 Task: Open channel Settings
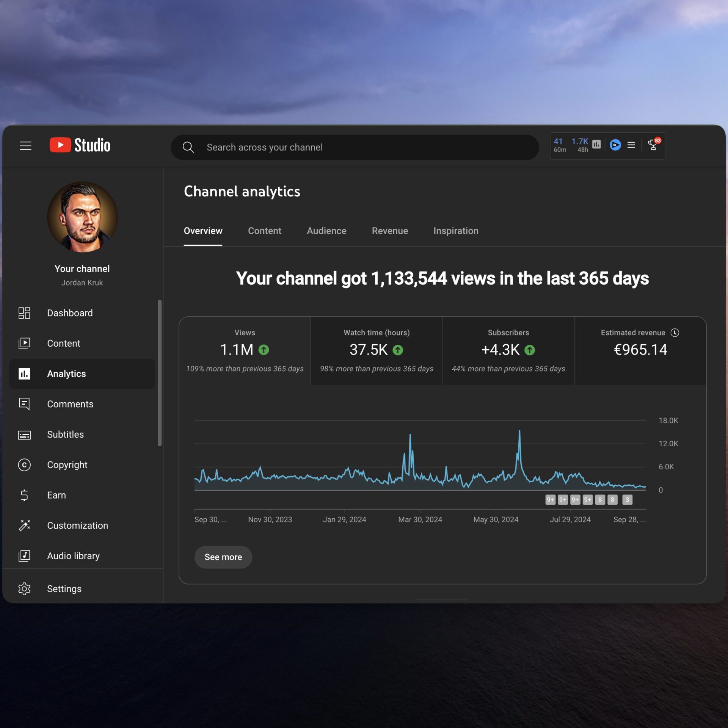pyautogui.click(x=64, y=589)
